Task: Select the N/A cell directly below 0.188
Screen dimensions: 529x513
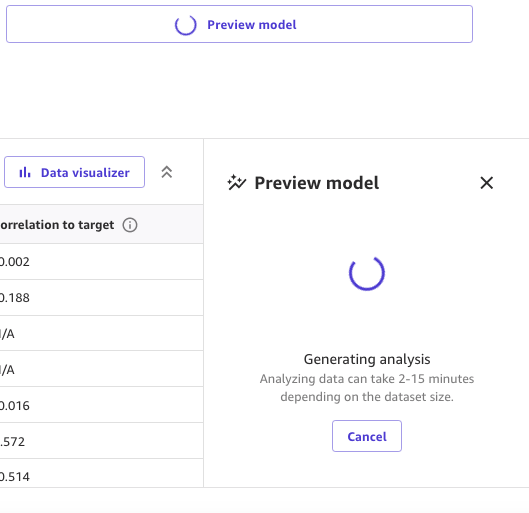Action: tap(101, 334)
